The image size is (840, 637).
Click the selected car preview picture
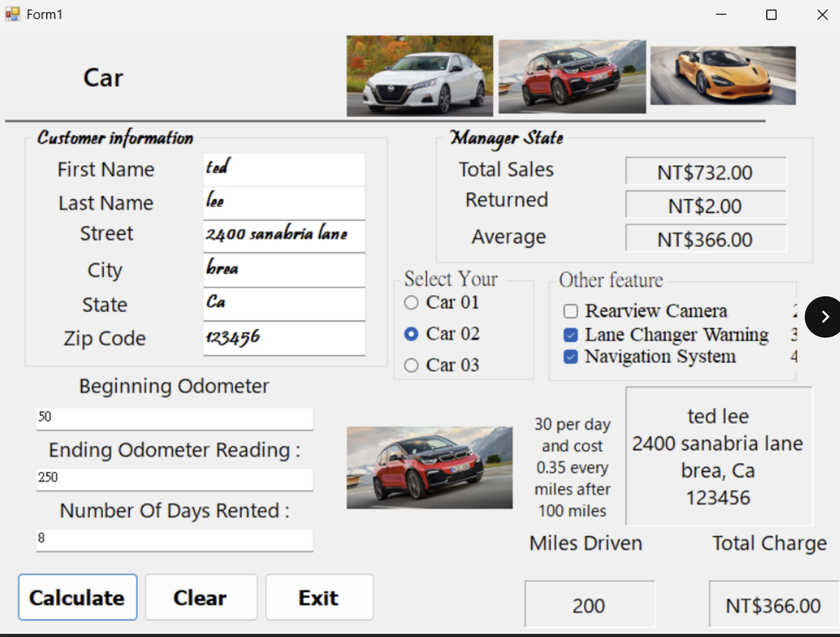click(430, 467)
